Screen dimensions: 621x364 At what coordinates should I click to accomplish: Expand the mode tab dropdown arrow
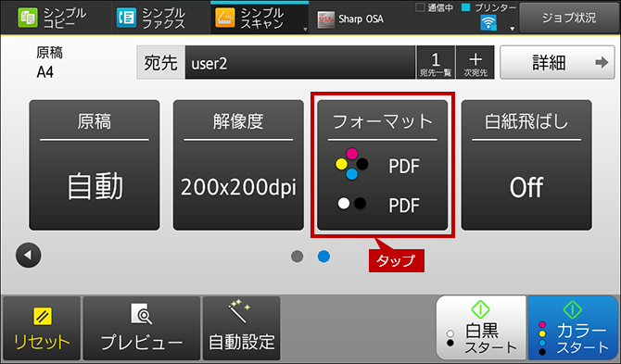click(305, 30)
